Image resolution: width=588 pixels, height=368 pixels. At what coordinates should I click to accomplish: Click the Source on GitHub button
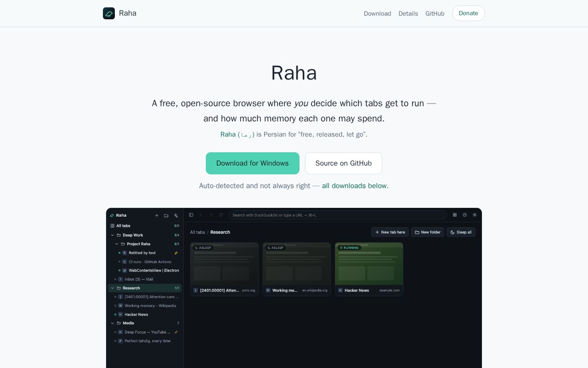(344, 163)
